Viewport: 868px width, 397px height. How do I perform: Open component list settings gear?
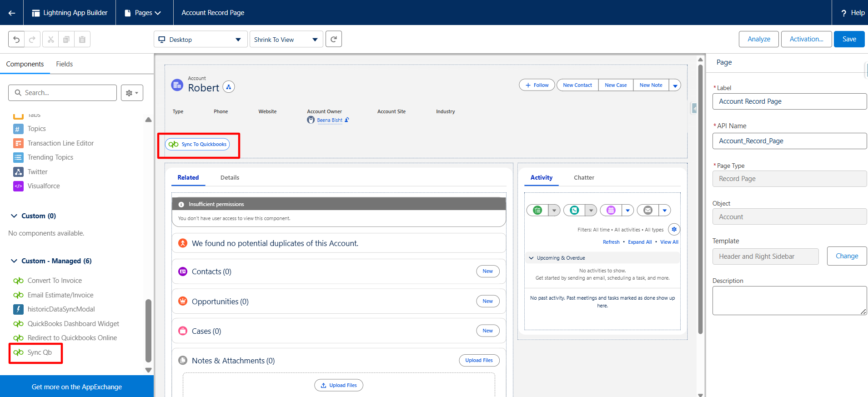pos(132,93)
